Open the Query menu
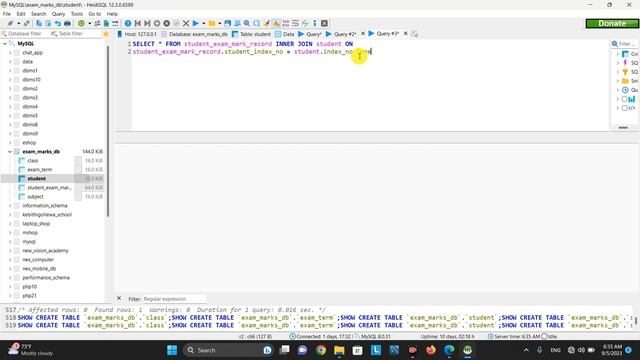 pyautogui.click(x=58, y=14)
